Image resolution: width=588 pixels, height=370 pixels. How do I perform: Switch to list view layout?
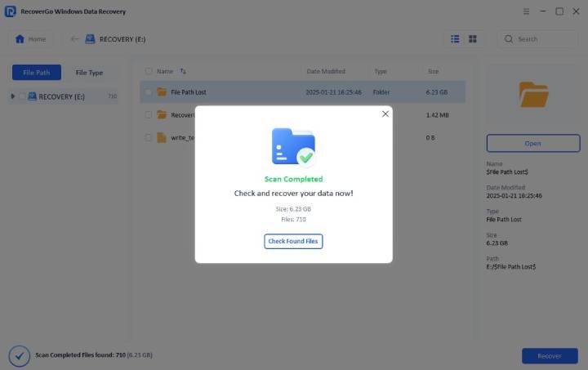[x=455, y=39]
